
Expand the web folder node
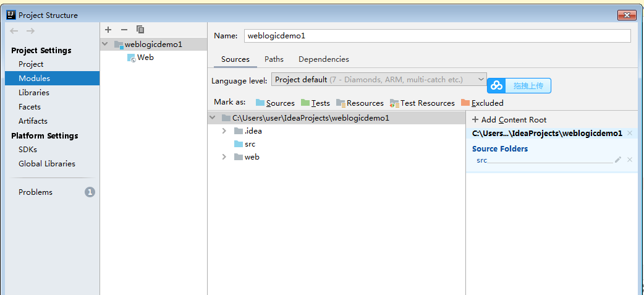pyautogui.click(x=224, y=157)
